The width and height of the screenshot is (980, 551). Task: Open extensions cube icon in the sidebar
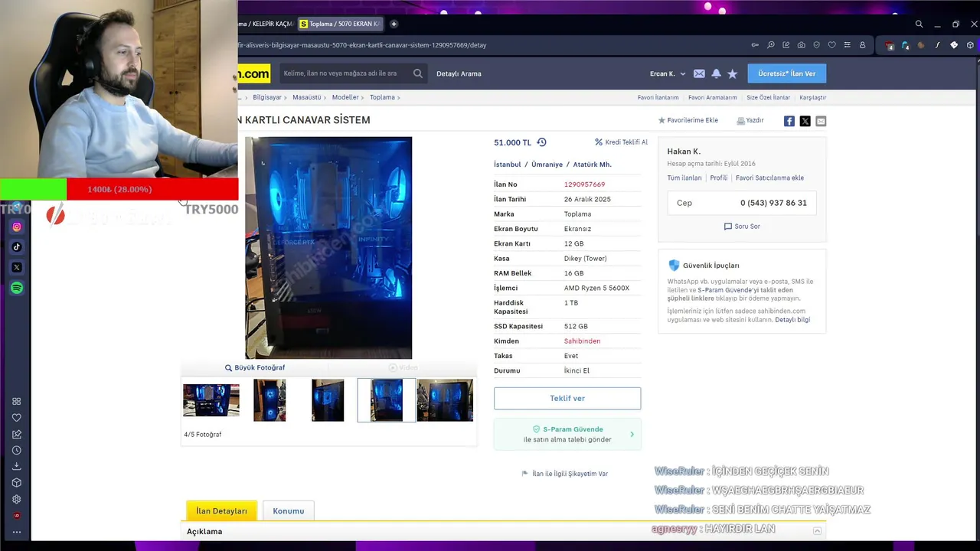coord(16,483)
